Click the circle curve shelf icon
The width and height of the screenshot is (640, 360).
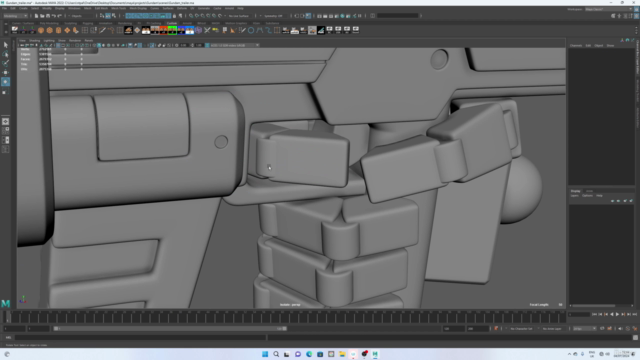point(251,30)
